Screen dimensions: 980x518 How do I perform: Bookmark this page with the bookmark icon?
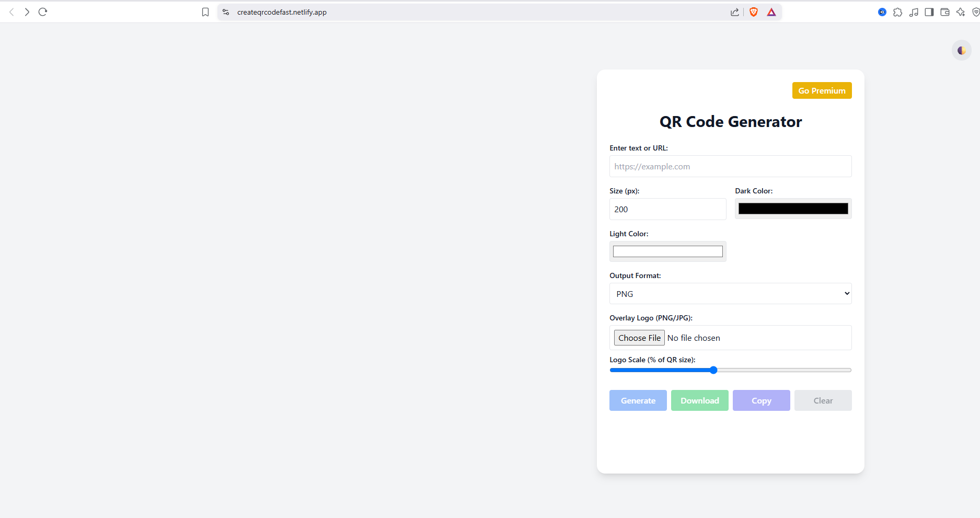(205, 12)
